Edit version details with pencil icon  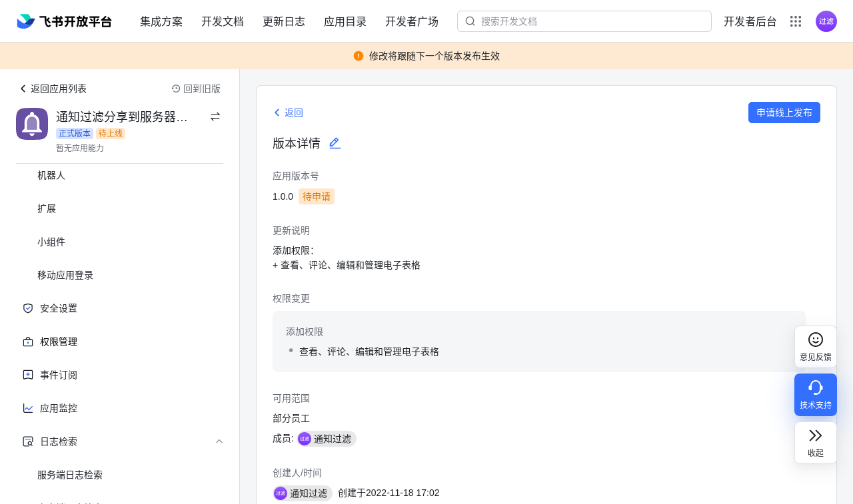click(335, 143)
